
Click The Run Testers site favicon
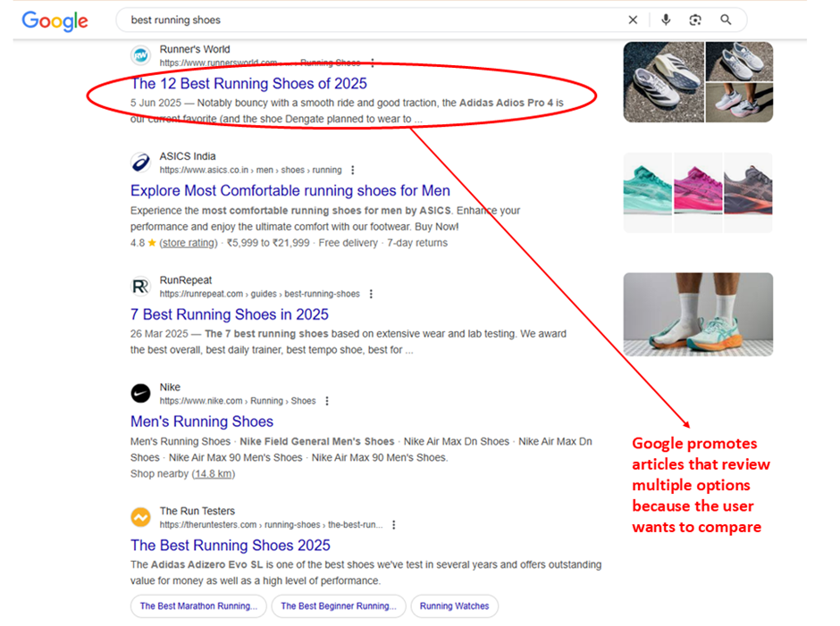click(x=140, y=517)
